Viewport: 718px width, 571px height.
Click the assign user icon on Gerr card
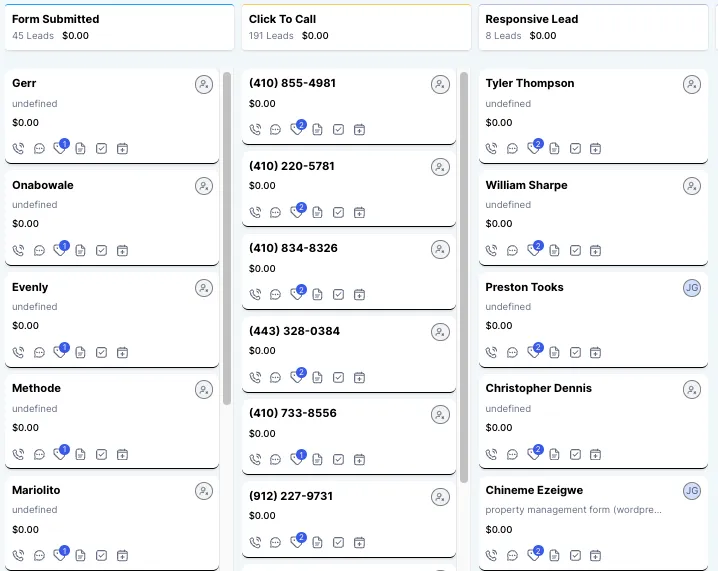click(204, 85)
